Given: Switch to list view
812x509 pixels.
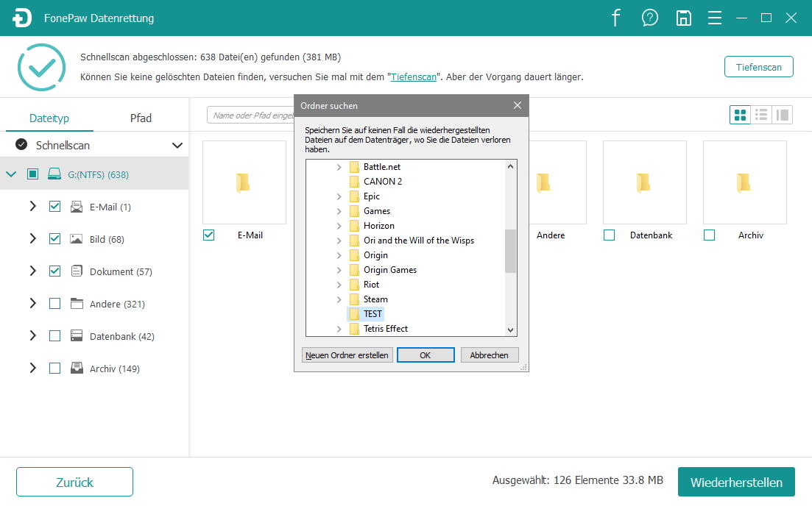Looking at the screenshot, I should click(760, 115).
